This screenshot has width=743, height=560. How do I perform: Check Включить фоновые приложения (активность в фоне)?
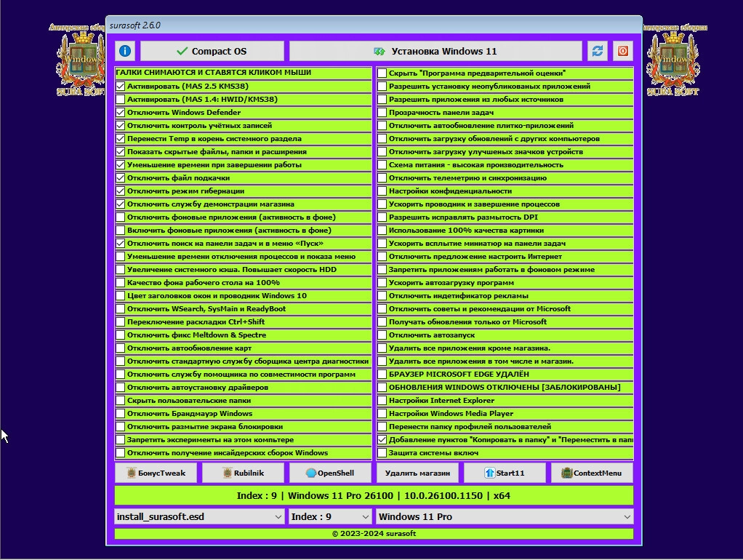121,231
